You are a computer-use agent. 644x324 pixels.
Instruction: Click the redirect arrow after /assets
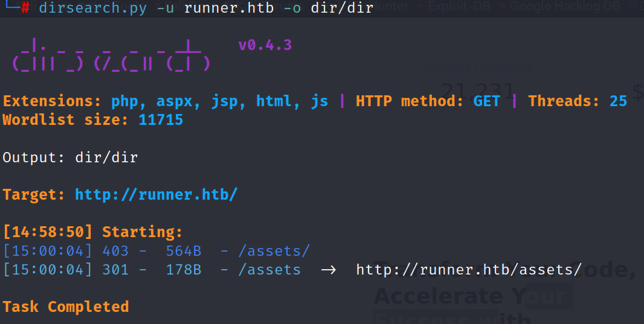point(328,270)
